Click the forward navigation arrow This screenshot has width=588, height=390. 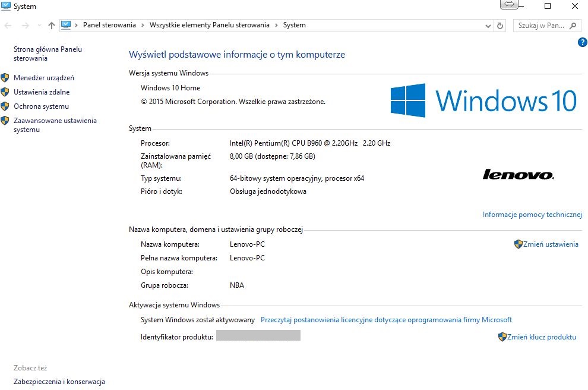[25, 25]
